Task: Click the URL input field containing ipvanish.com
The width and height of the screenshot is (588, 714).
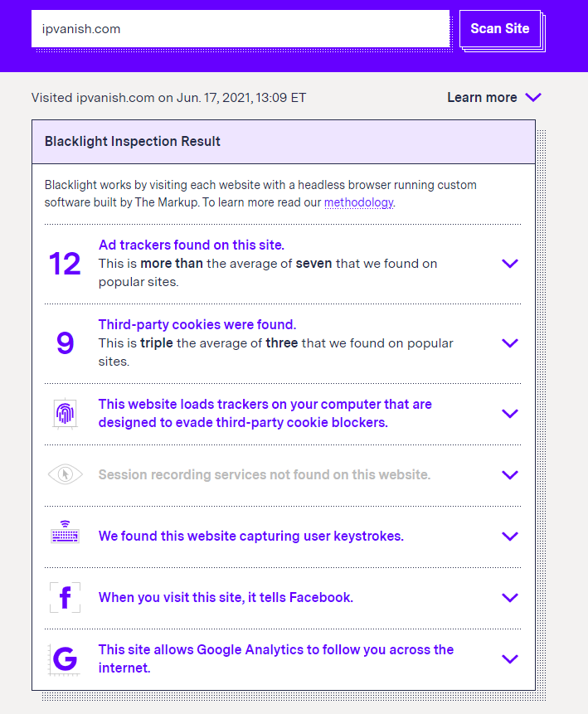Action: (240, 29)
